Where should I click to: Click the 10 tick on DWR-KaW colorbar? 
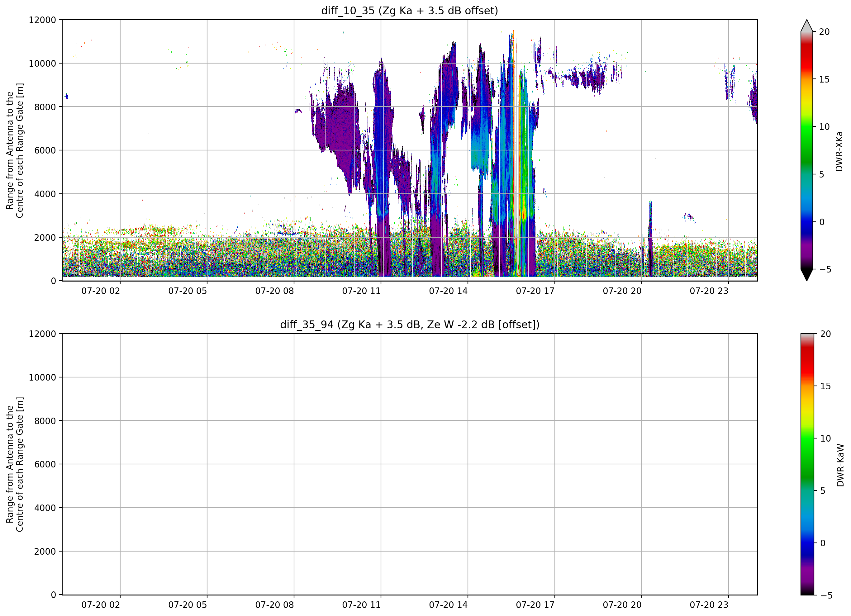coord(825,438)
